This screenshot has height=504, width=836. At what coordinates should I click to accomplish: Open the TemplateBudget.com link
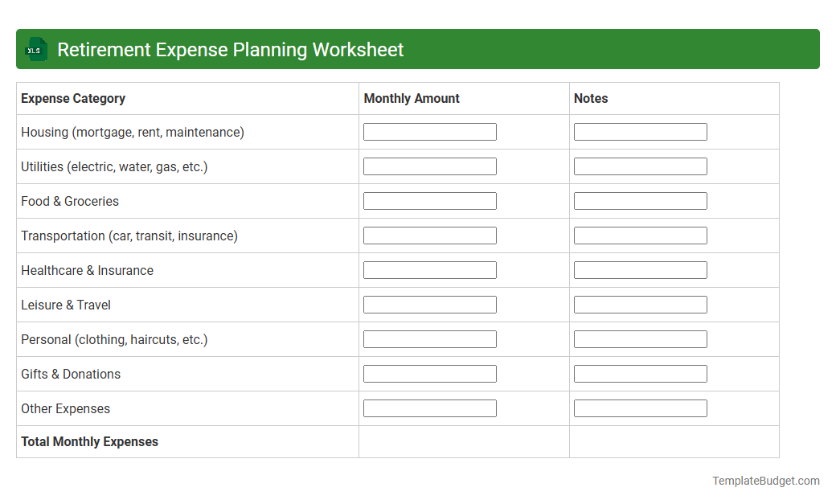pyautogui.click(x=765, y=481)
